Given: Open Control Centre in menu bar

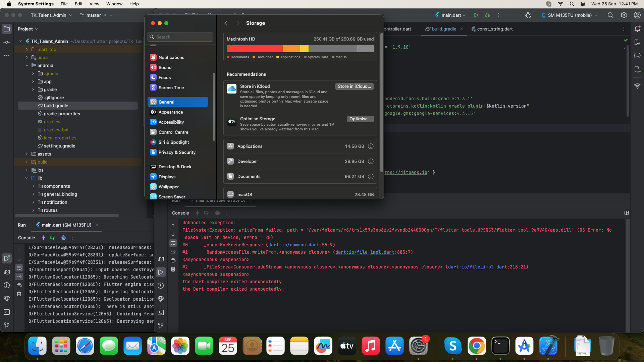Looking at the screenshot, I should coord(583,4).
